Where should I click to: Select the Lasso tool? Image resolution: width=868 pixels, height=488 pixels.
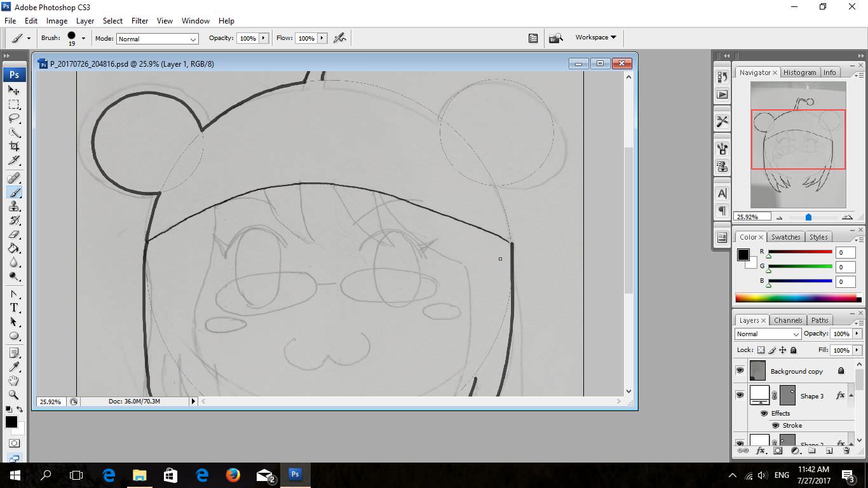(x=14, y=119)
